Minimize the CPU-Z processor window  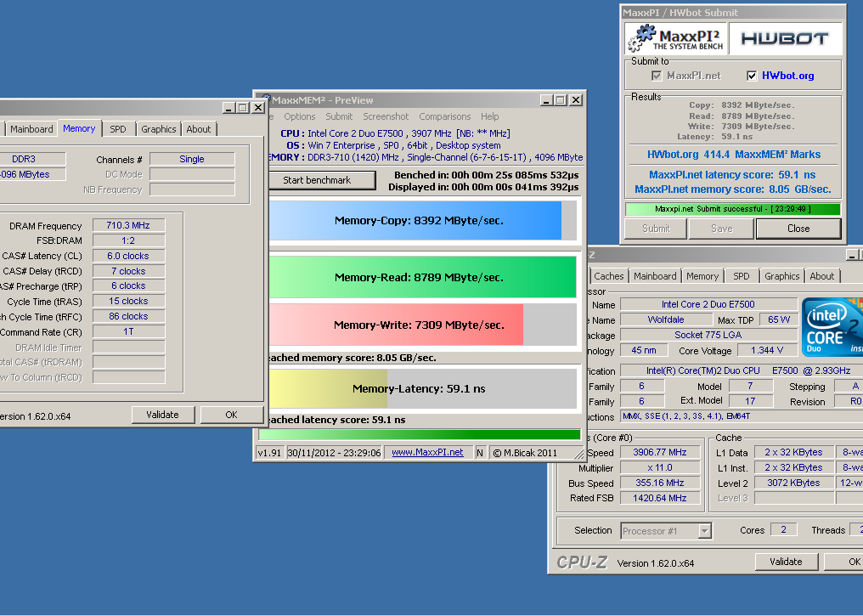point(852,254)
